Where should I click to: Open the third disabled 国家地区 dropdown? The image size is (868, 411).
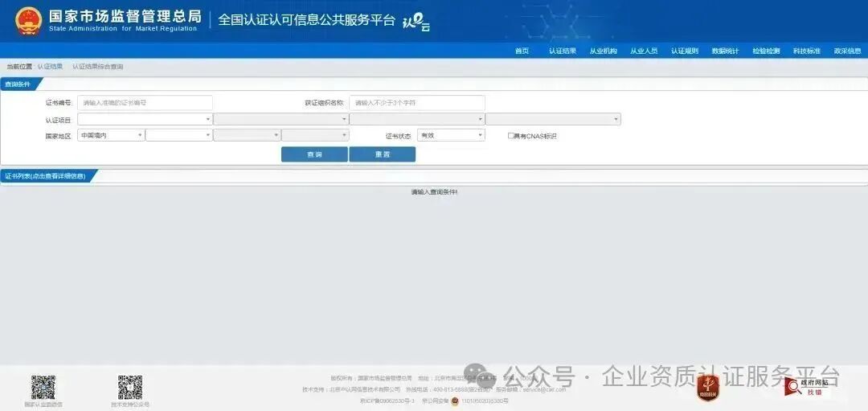tap(247, 135)
